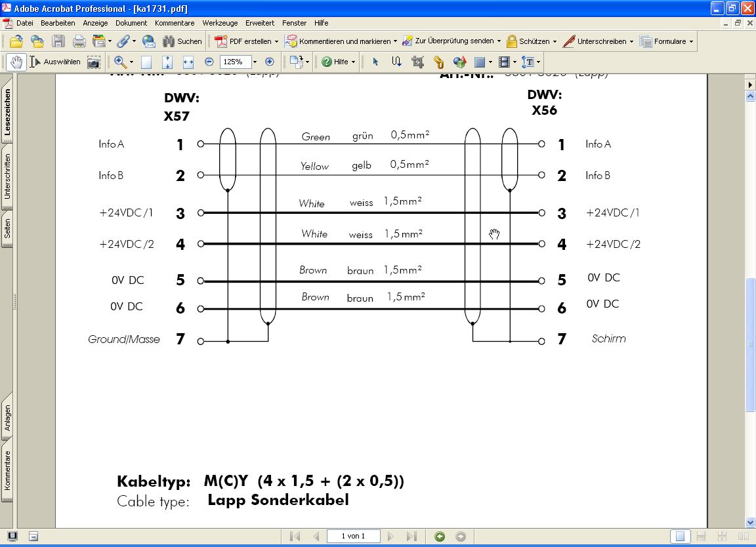Image resolution: width=756 pixels, height=547 pixels.
Task: Open the Datei menu
Action: click(24, 23)
